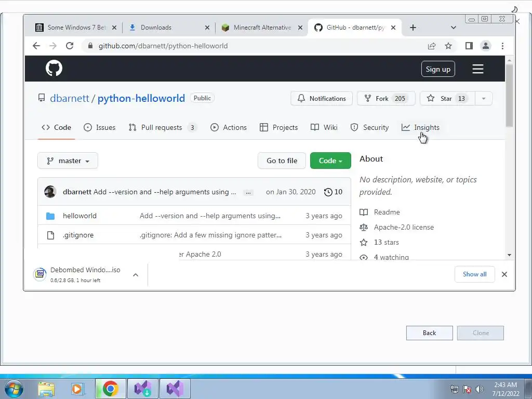Click the site lock icon
Screen dimensions: 532x399
pyautogui.click(x=90, y=46)
